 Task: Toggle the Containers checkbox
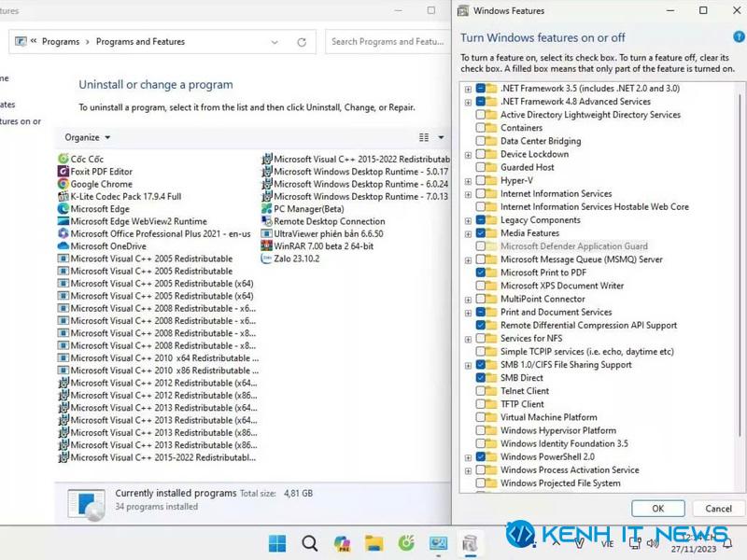[x=481, y=128]
